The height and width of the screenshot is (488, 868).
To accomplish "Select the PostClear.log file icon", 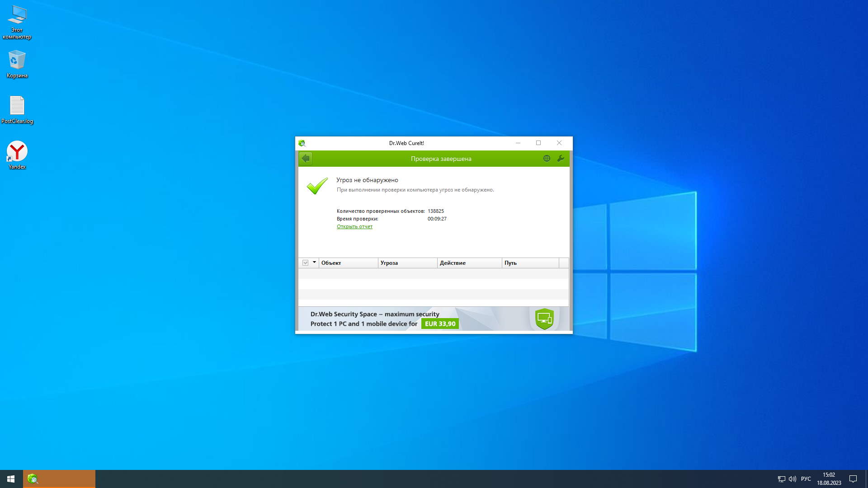I will click(x=17, y=106).
